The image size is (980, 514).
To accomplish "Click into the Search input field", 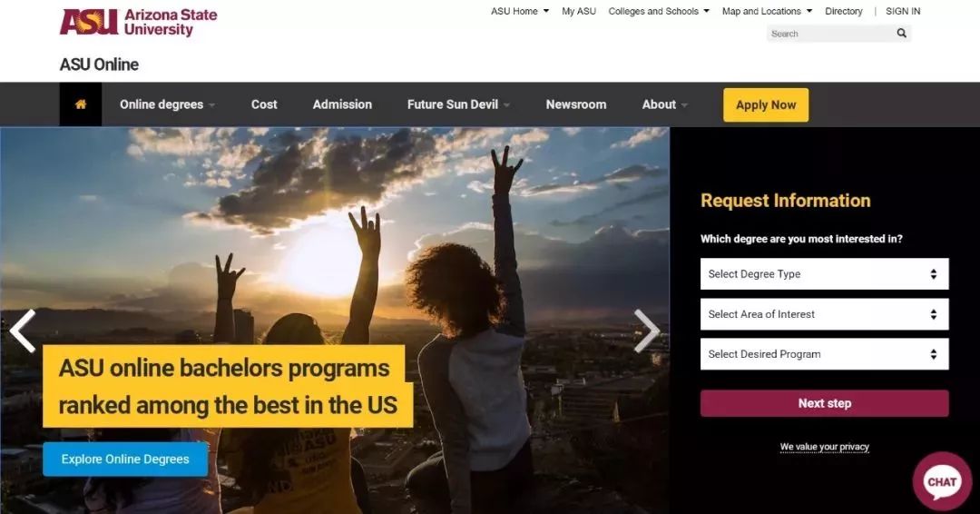I will [x=830, y=34].
